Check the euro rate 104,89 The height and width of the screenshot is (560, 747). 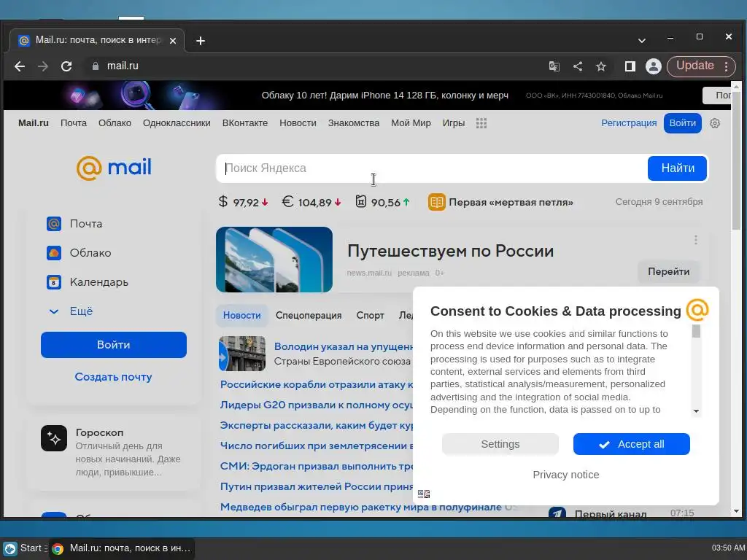(x=311, y=203)
